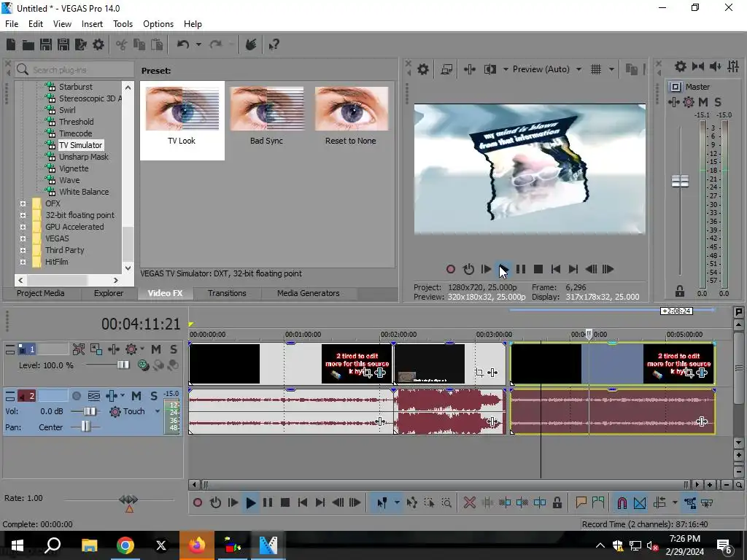This screenshot has height=560, width=747.
Task: Expand the Third Party folder
Action: coord(23,251)
